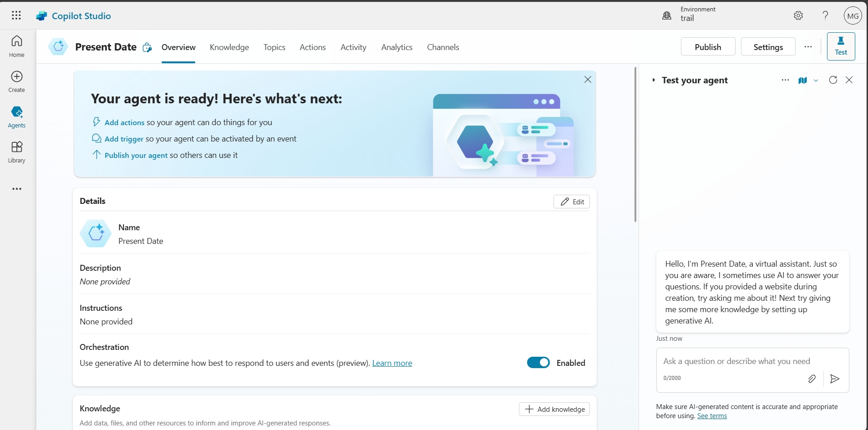This screenshot has height=430, width=868.
Task: Open the app launcher waffle icon
Action: tap(16, 15)
